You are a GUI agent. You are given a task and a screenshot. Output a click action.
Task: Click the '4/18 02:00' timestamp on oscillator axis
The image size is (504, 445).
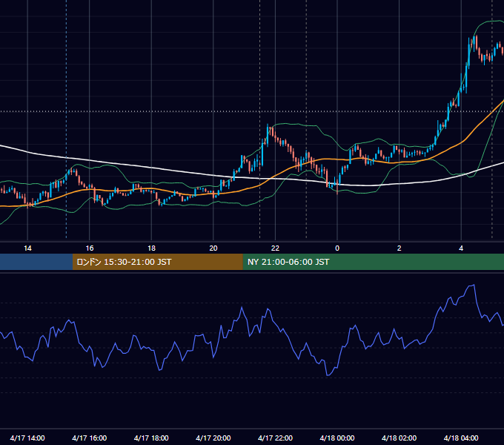click(x=399, y=438)
